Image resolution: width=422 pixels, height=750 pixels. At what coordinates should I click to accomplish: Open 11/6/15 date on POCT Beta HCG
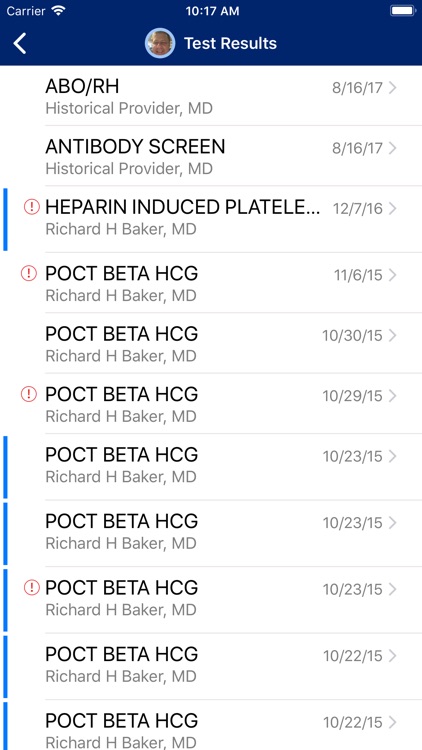[358, 275]
